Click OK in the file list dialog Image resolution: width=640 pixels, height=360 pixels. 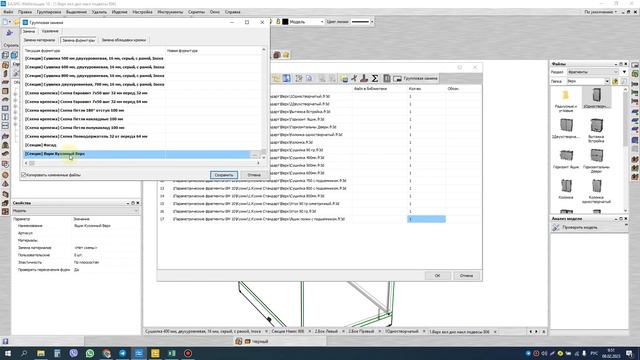[x=437, y=276]
